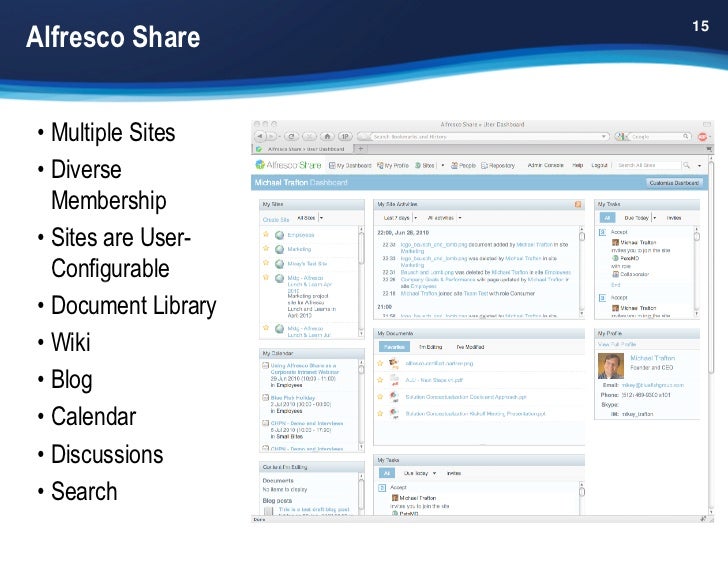The width and height of the screenshot is (728, 563).
Task: Select Favorites tab in My Documents
Action: 394,347
